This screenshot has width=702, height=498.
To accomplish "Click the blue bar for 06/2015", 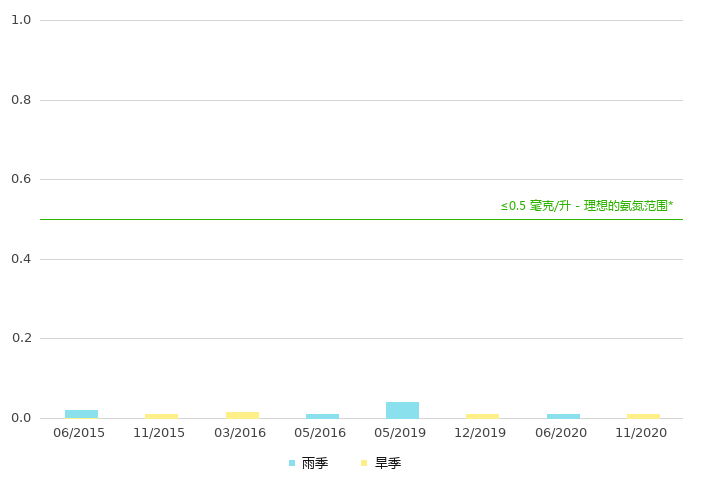I will [x=81, y=414].
